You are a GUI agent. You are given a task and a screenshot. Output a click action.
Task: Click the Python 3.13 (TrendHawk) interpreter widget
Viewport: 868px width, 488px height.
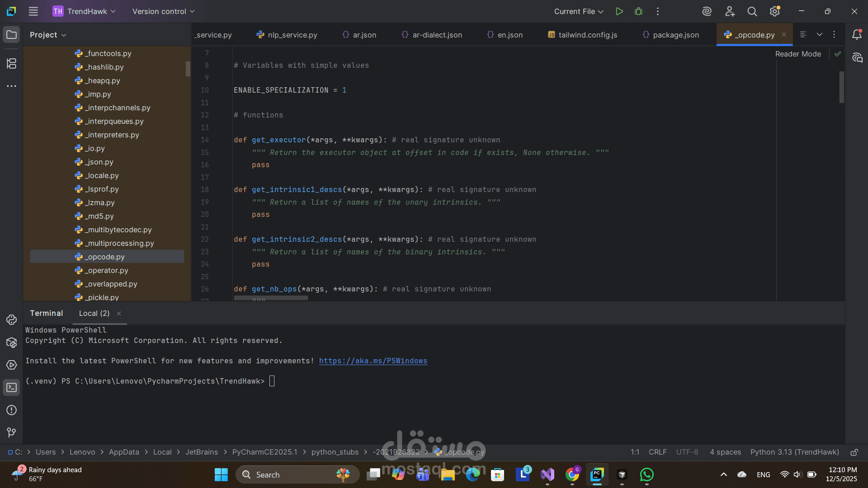click(x=794, y=452)
